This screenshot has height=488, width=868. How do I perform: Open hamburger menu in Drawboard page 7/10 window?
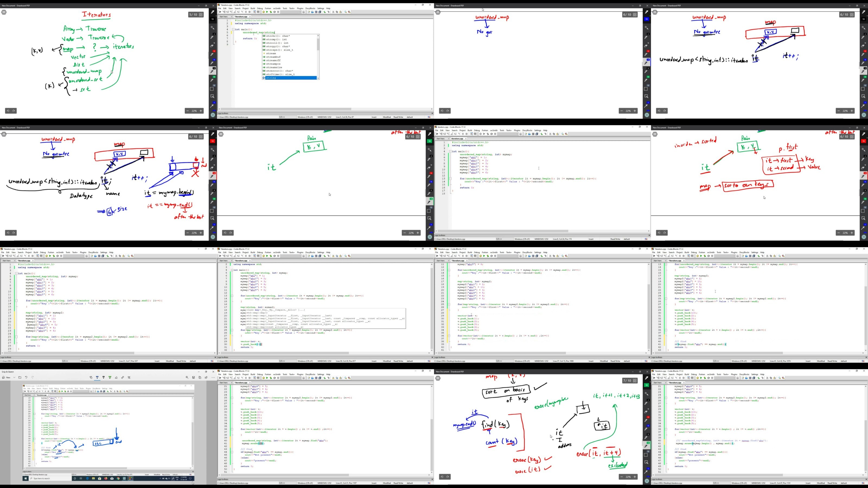coord(438,378)
